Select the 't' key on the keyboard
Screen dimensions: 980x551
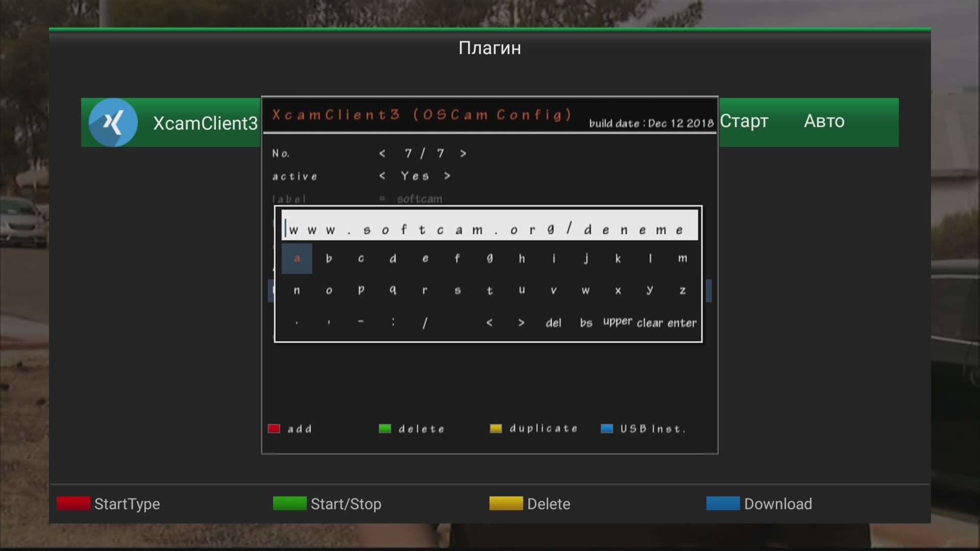point(489,290)
